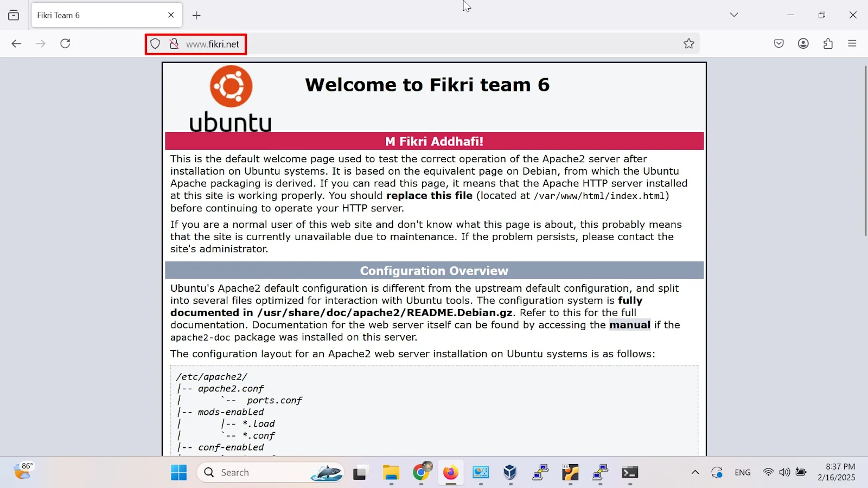The height and width of the screenshot is (488, 868).
Task: Go back to the previous page
Action: click(x=16, y=43)
